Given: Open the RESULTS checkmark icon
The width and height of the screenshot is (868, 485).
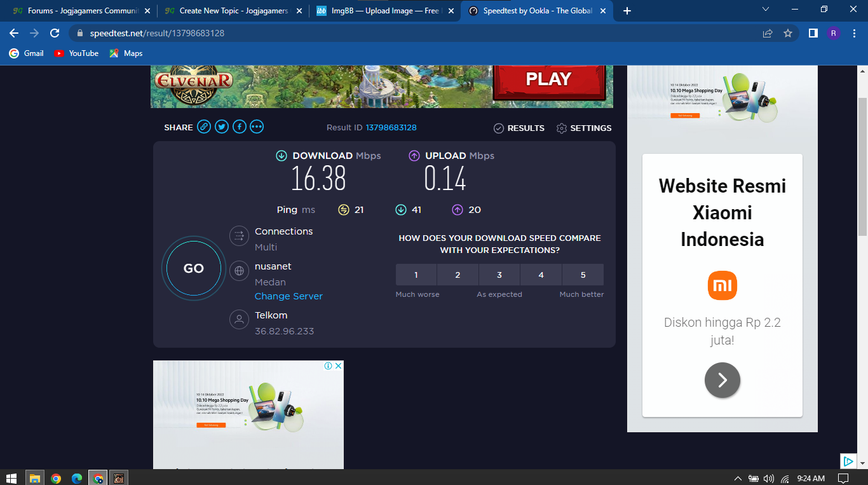Looking at the screenshot, I should (x=499, y=128).
